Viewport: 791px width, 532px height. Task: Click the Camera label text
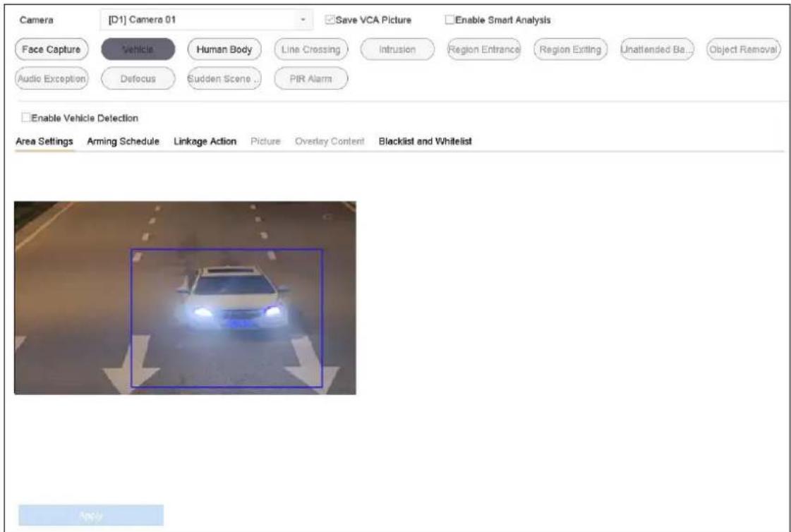pyautogui.click(x=36, y=20)
